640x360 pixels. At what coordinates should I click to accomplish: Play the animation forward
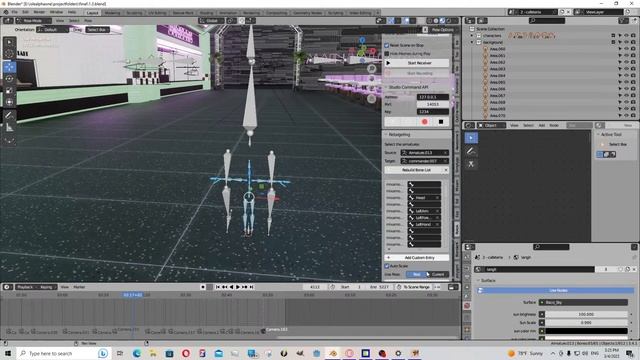238,287
